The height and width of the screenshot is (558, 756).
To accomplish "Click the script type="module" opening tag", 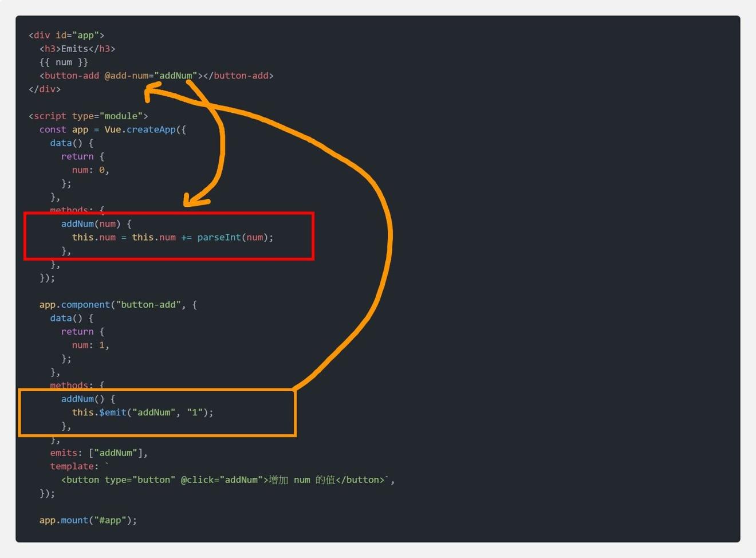I will (88, 116).
